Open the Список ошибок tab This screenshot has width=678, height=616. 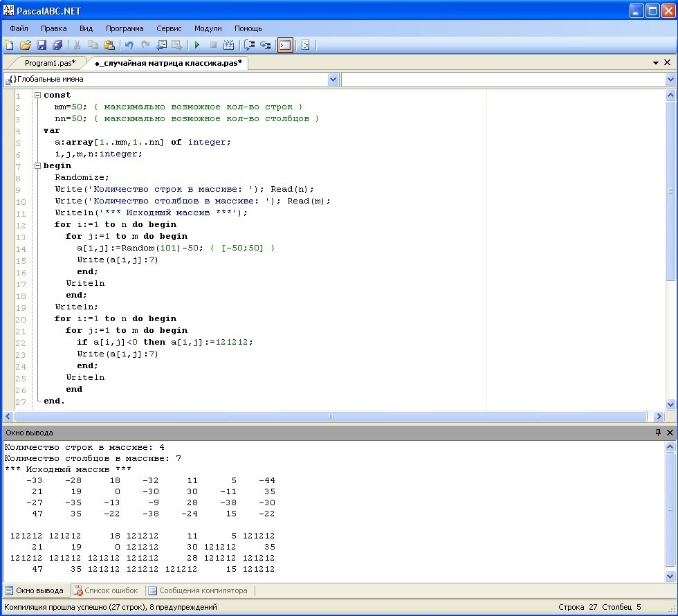pos(106,590)
